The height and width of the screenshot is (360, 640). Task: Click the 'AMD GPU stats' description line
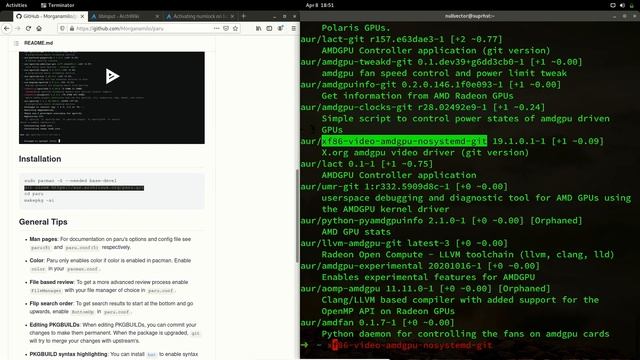click(356, 232)
